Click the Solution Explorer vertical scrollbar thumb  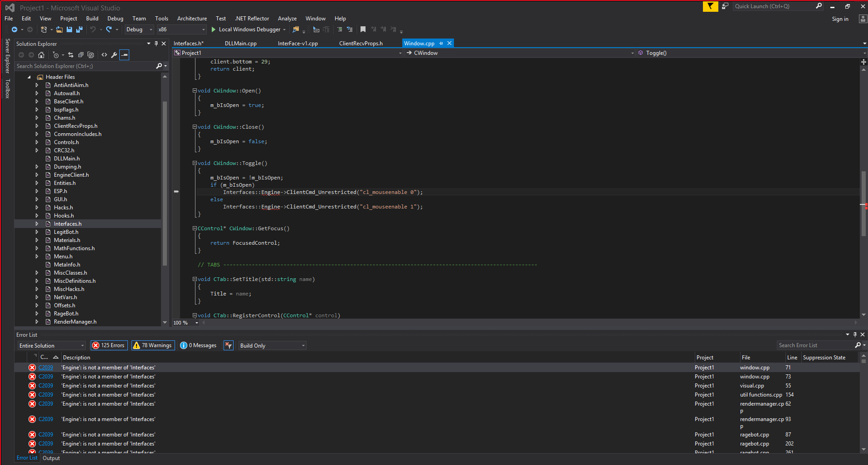165,184
